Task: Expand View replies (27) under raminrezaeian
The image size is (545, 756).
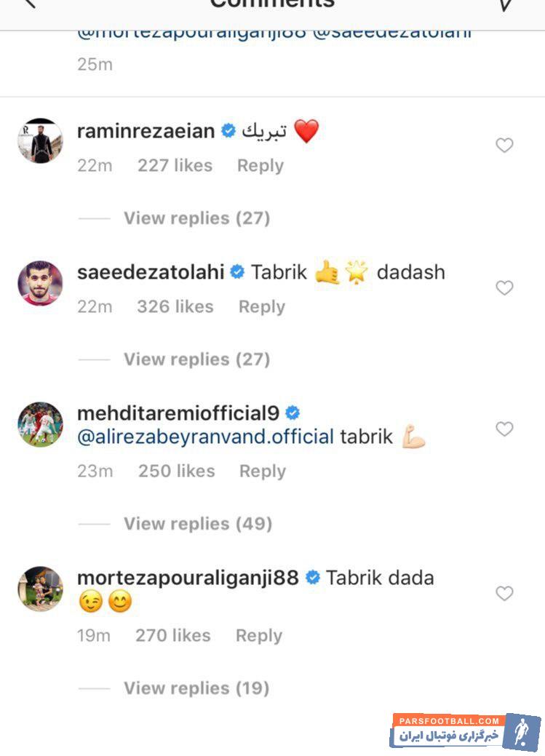Action: tap(197, 218)
